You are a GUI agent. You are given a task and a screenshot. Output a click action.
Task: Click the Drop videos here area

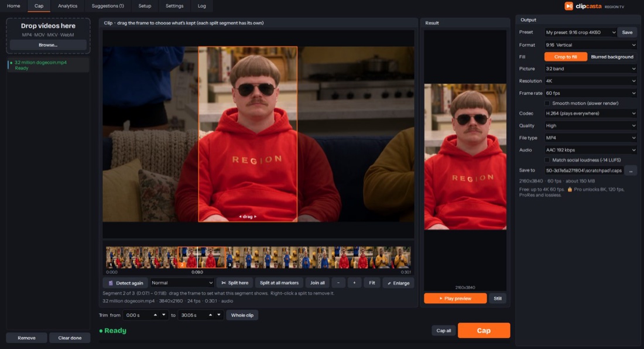[48, 36]
